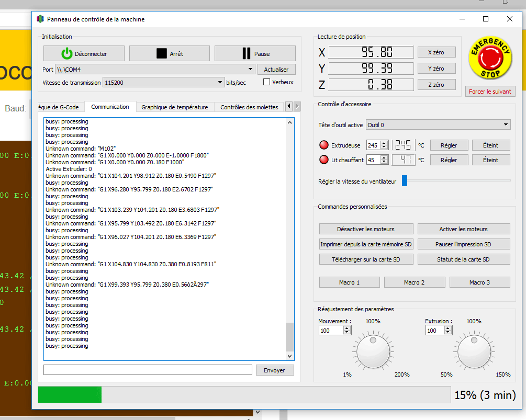Click the Extrusion percentage field

coord(435,331)
